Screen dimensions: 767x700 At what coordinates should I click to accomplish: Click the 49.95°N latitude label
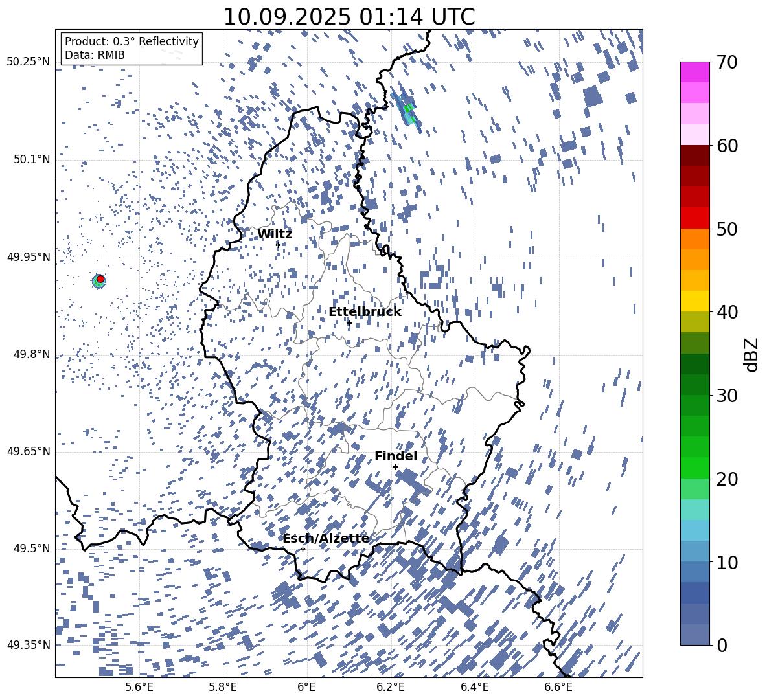point(28,256)
